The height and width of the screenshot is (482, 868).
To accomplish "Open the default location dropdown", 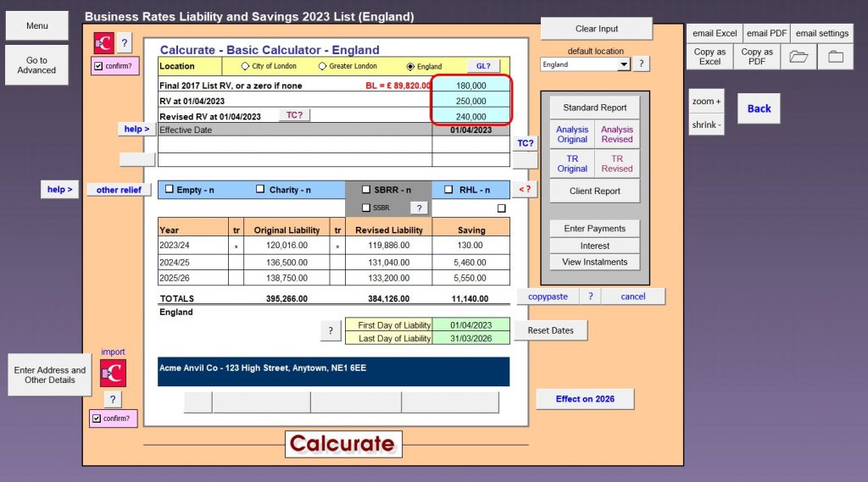I will [x=624, y=64].
